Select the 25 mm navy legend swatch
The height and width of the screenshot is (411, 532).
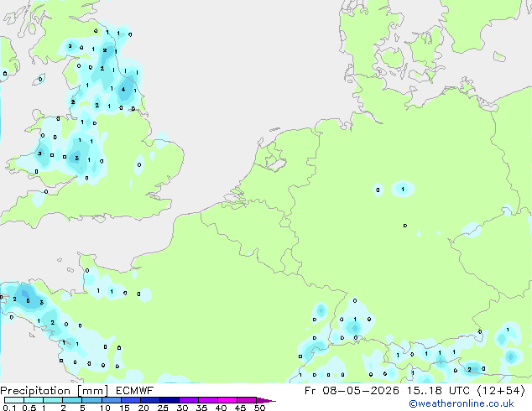click(x=169, y=400)
